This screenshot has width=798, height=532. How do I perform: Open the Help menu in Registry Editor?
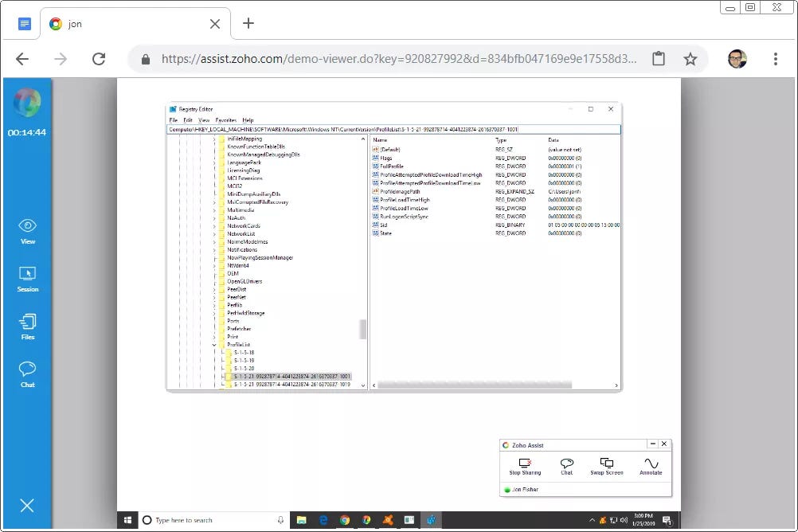point(248,120)
